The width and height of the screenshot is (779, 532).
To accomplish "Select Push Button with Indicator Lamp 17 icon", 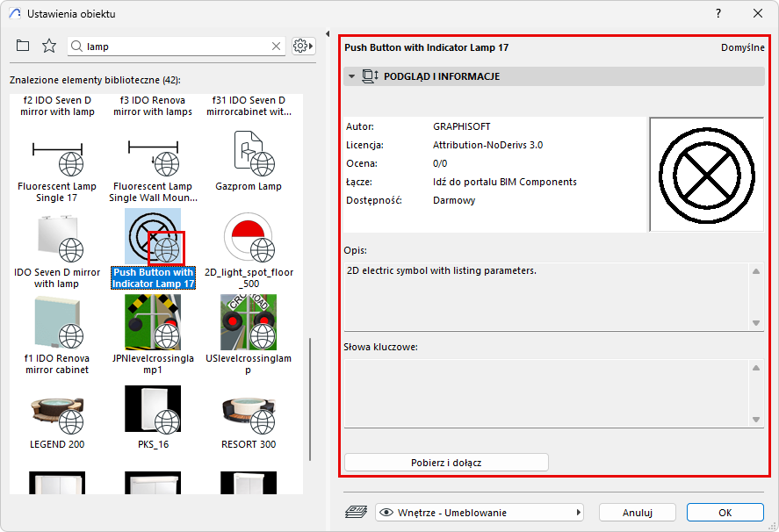I will click(x=153, y=236).
